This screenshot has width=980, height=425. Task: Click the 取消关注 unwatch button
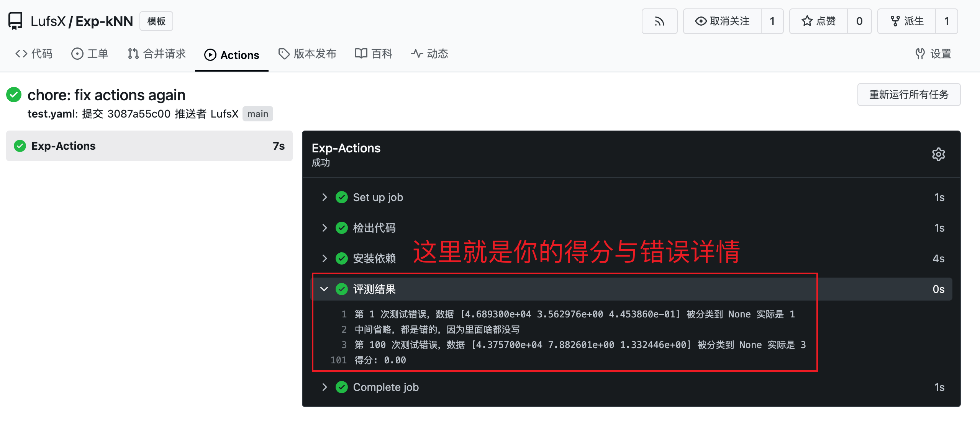tap(723, 21)
